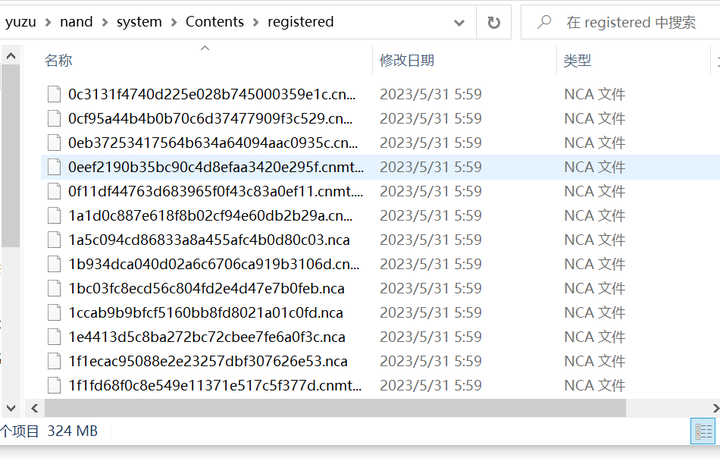The image size is (720, 461).
Task: Select file 0f11df44763d683965f0f43c83a0ef11.cnmt
Action: click(x=215, y=191)
